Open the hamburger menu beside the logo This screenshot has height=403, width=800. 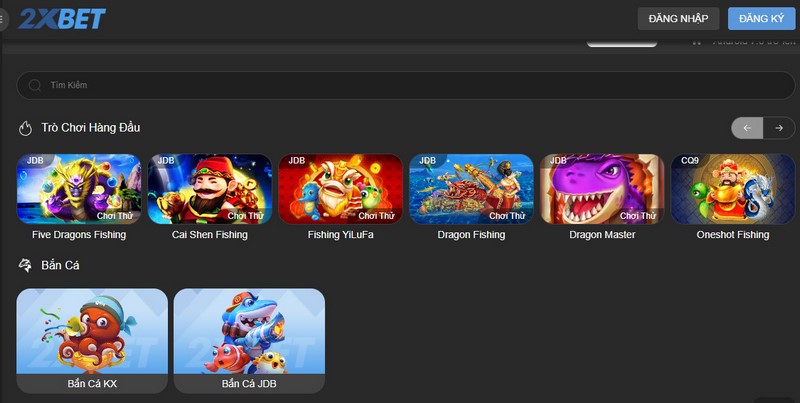pos(3,19)
